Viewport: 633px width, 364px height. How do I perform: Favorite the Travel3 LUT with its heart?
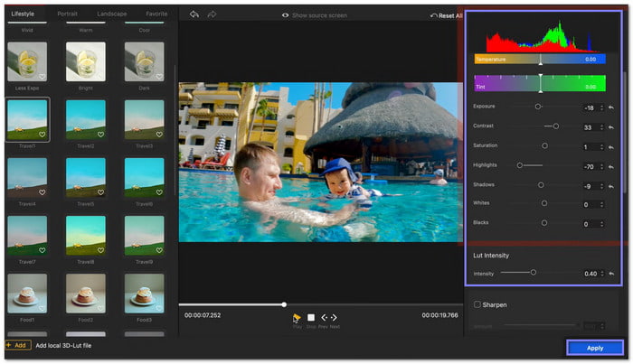click(159, 135)
